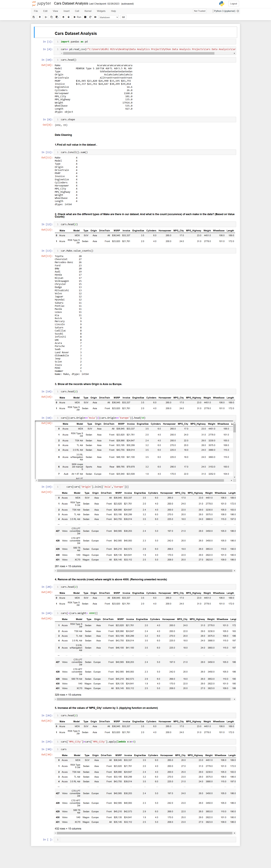Restart kernel and run all via fast-forward icon
Screen dimensions: 271x868
[96, 17]
